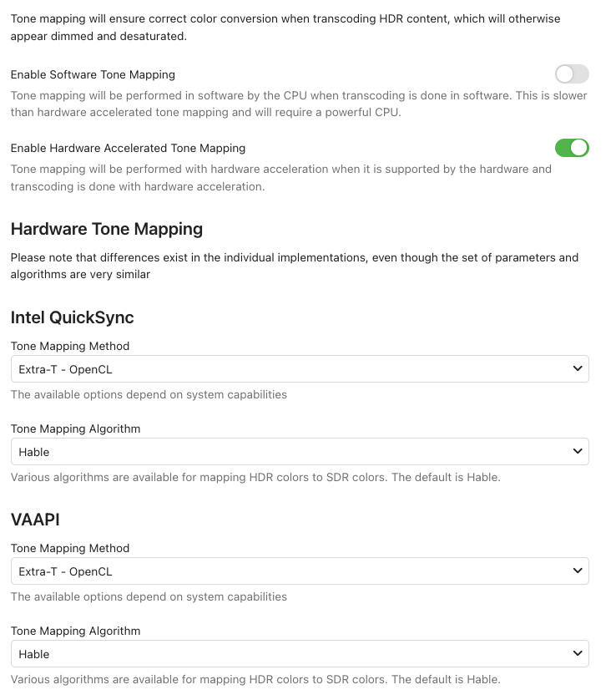Click the 'Hardware Tone Mapping' section heading
Image resolution: width=611 pixels, height=700 pixels.
pyautogui.click(x=107, y=229)
